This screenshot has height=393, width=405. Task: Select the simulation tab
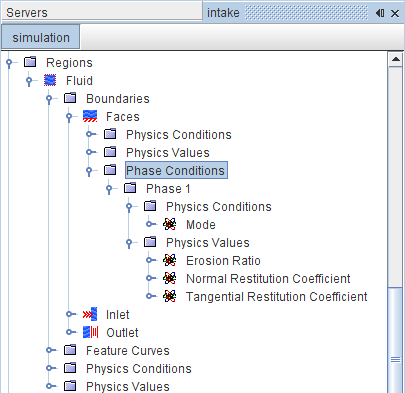click(x=41, y=37)
